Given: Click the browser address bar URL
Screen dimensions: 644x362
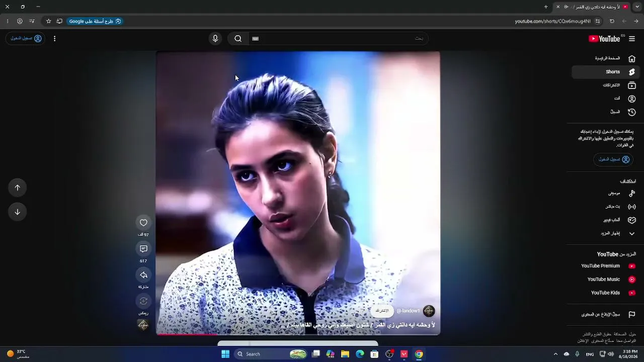Looking at the screenshot, I should pos(552,21).
